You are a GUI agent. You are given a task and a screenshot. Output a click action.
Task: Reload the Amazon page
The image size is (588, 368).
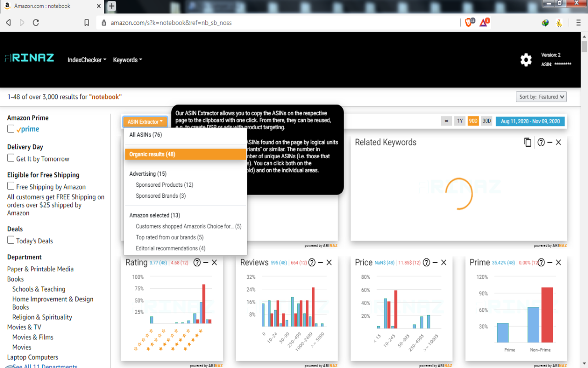(x=36, y=23)
